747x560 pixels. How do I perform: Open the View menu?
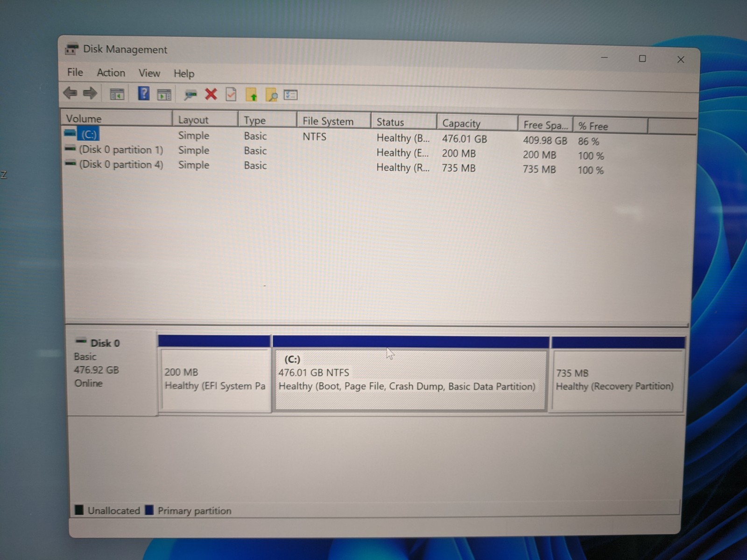click(149, 73)
